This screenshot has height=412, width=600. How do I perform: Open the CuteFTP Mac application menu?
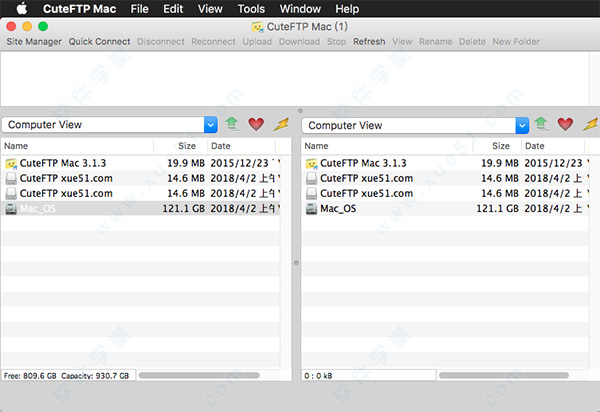79,8
